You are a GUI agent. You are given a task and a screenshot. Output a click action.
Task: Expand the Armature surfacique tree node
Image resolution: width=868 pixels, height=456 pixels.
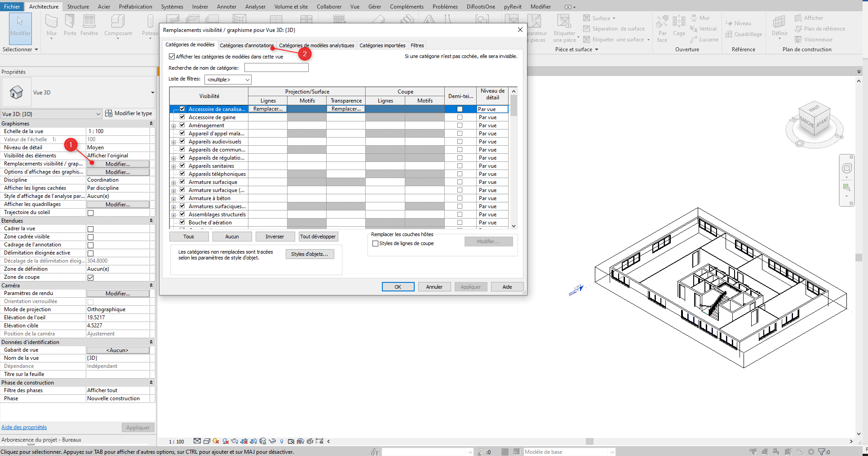173,183
